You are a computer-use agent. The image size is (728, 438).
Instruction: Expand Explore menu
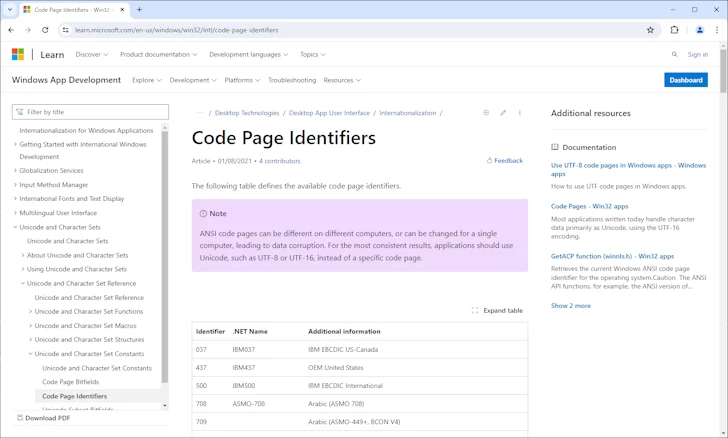(x=147, y=80)
